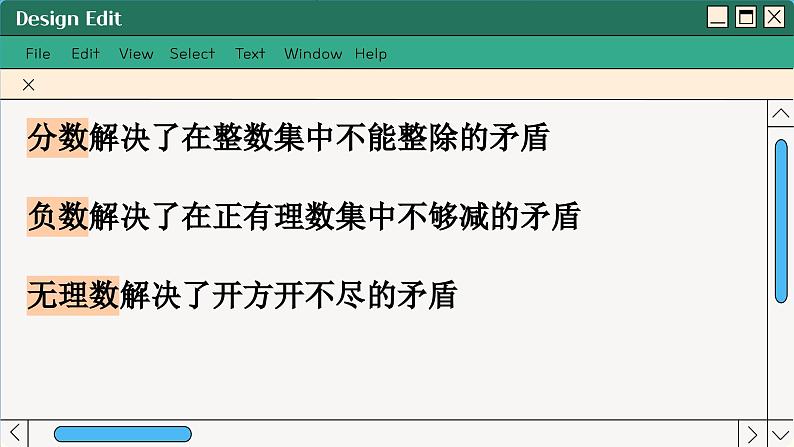Click the Design Edit title text
The height and width of the screenshot is (447, 794).
click(x=69, y=19)
